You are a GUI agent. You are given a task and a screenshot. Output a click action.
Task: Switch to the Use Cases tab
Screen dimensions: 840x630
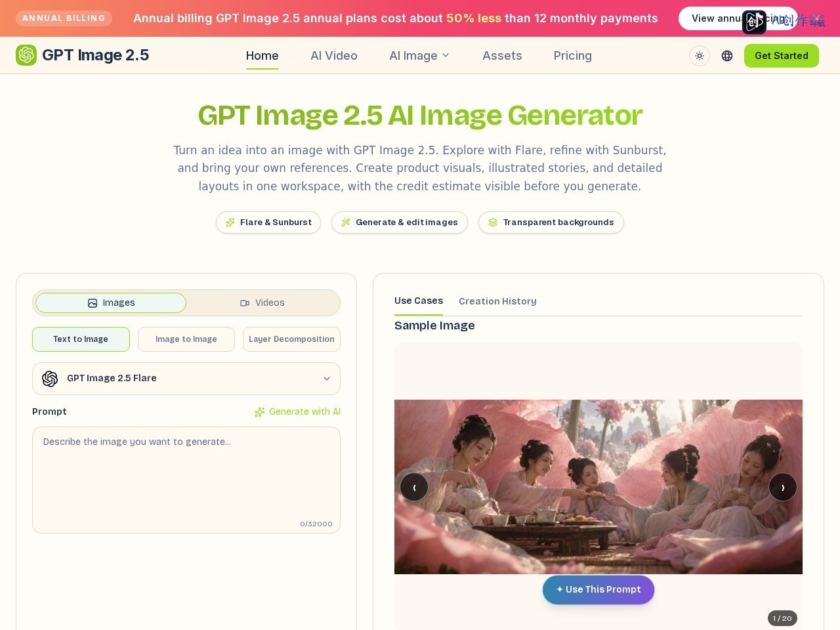pyautogui.click(x=419, y=301)
